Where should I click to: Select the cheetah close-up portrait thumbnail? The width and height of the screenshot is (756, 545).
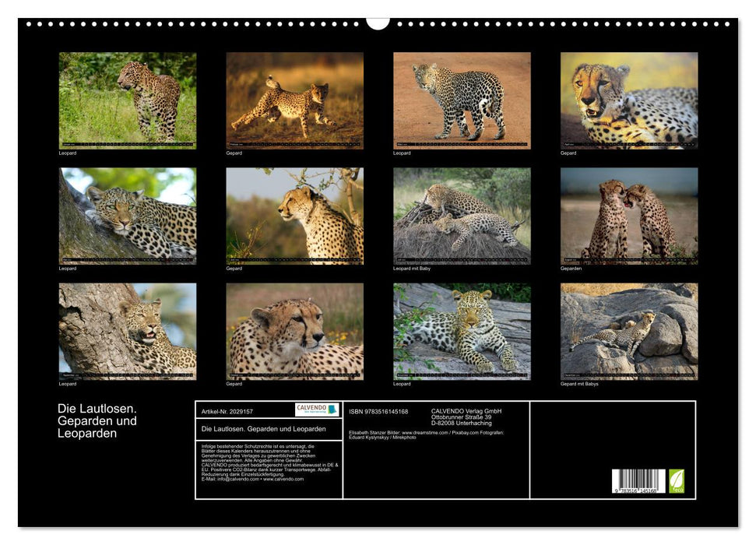(x=625, y=100)
